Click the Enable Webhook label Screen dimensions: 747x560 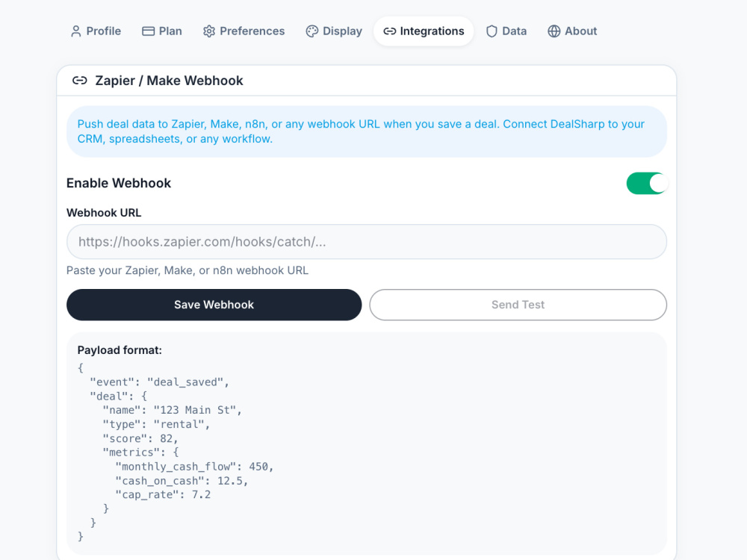click(119, 184)
